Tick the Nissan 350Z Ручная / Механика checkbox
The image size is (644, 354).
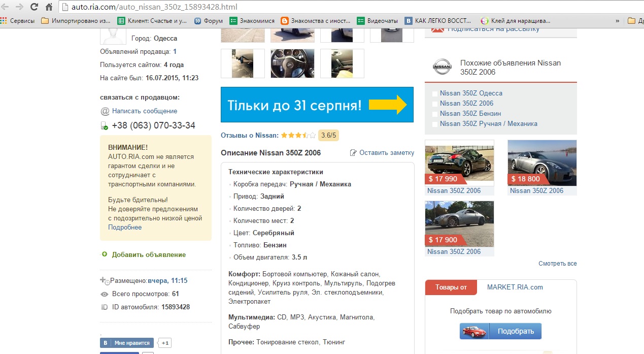(435, 124)
